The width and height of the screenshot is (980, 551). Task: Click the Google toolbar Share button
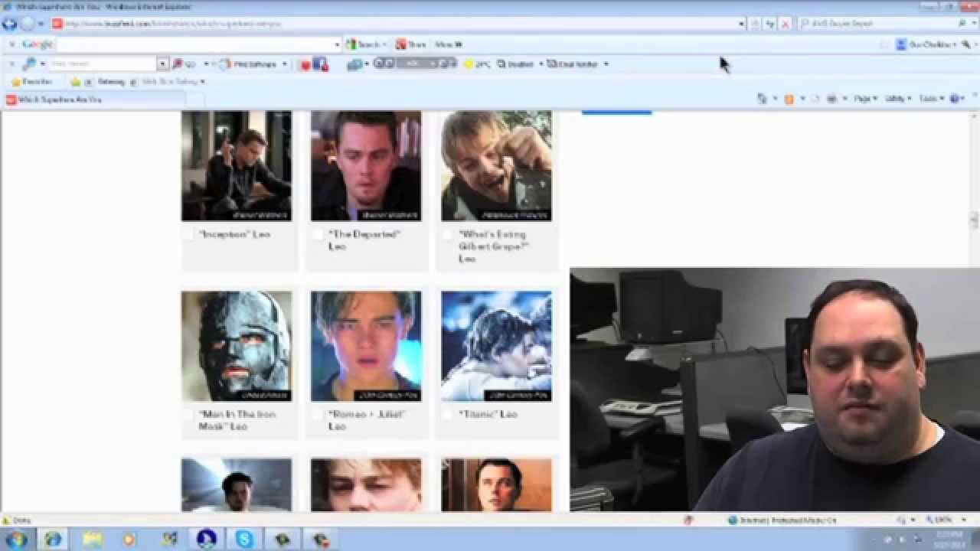[x=410, y=44]
